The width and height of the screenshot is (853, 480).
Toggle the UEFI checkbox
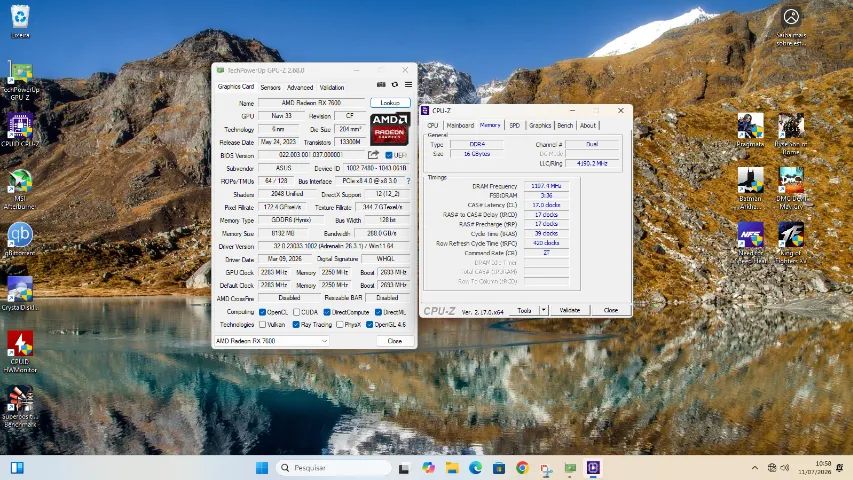coord(389,155)
